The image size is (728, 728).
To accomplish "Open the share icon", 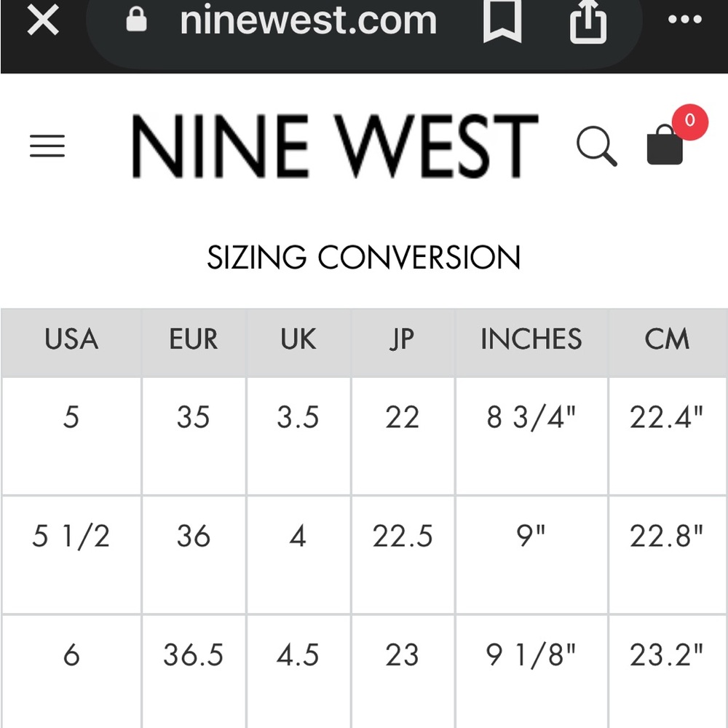I will (587, 21).
